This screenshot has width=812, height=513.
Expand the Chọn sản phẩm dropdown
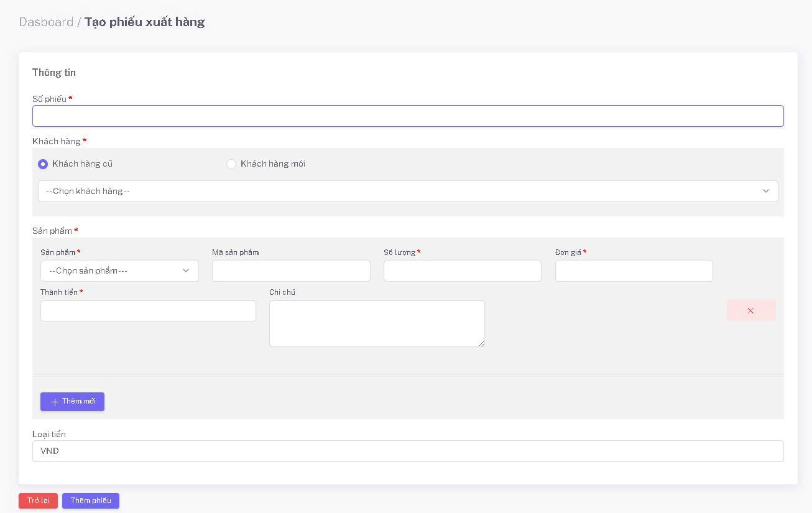click(x=119, y=270)
